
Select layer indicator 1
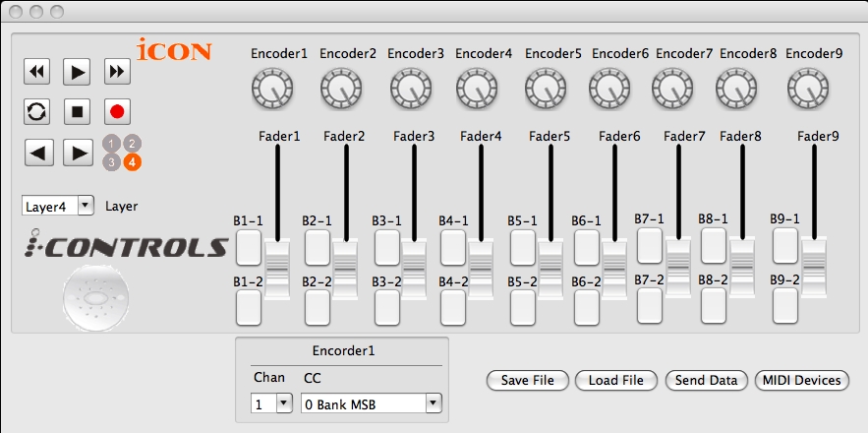point(111,144)
